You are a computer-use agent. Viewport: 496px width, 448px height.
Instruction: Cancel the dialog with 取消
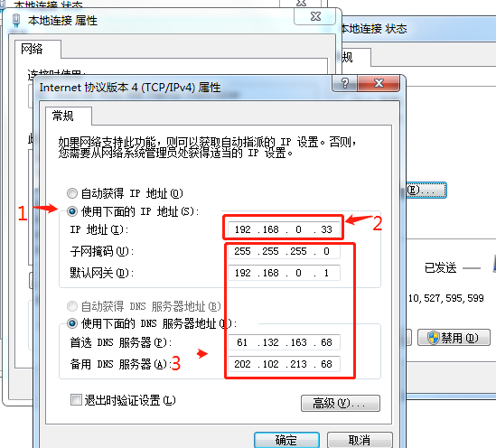tap(360, 440)
